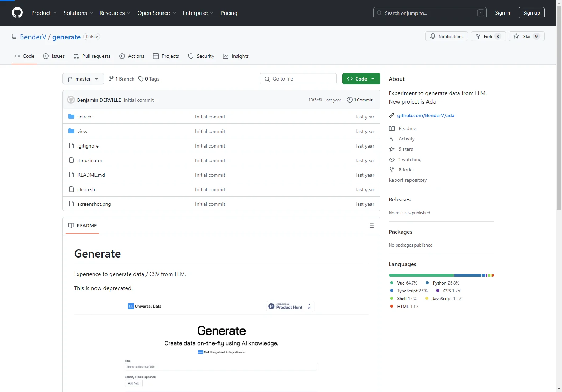Viewport: 562px width, 392px height.
Task: Open the github.com/BenderV/ada link
Action: click(426, 115)
